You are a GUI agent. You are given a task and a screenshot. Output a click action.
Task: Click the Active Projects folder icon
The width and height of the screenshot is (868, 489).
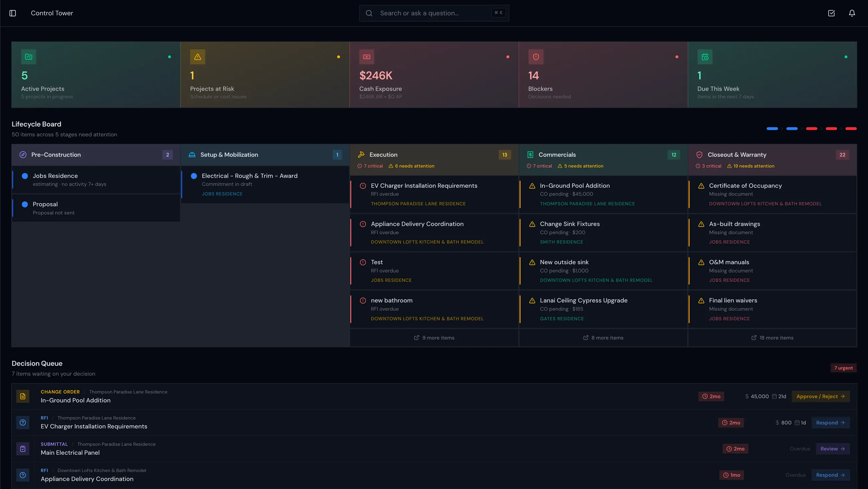(29, 57)
